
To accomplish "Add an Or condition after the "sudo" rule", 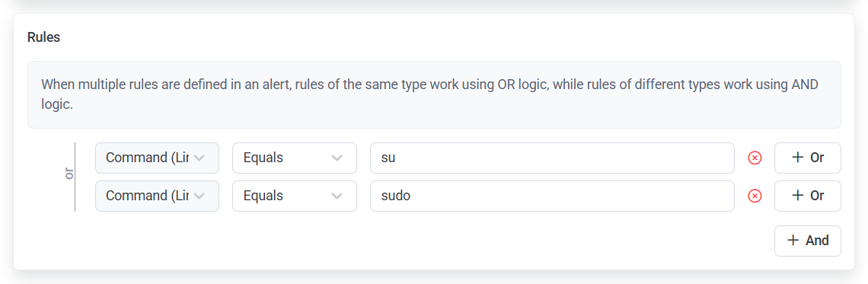I will (808, 196).
